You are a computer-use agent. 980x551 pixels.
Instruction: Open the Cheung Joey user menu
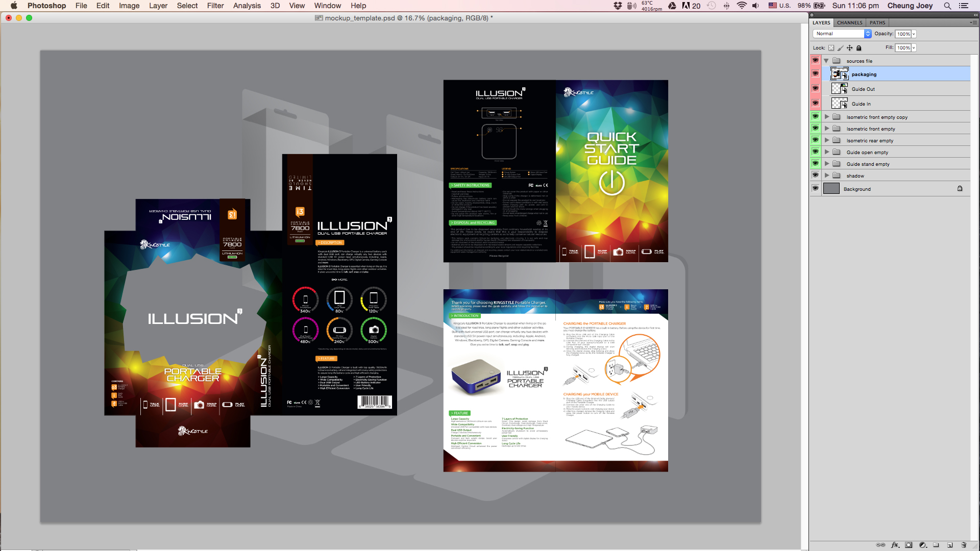(910, 6)
